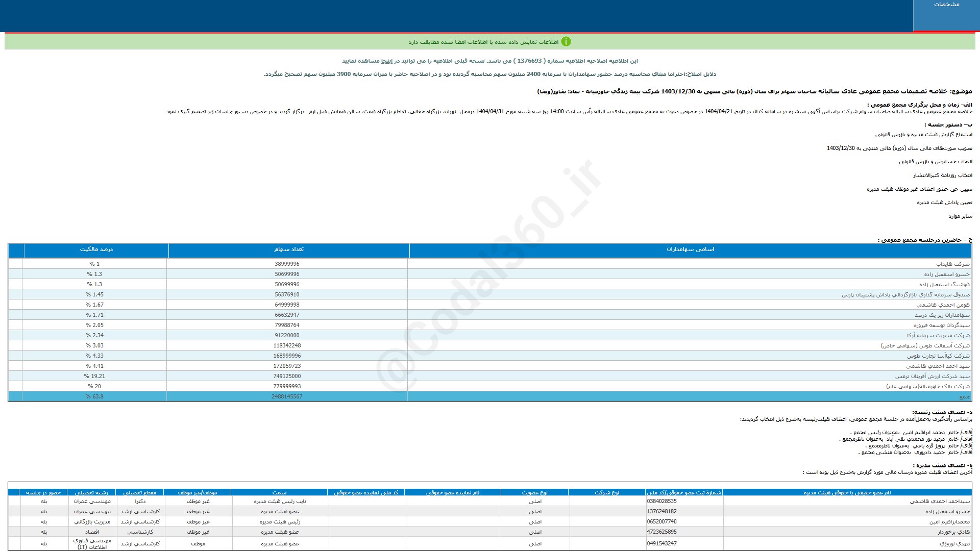Click the green info icon in banner
Image resolution: width=980 pixels, height=551 pixels.
point(566,42)
